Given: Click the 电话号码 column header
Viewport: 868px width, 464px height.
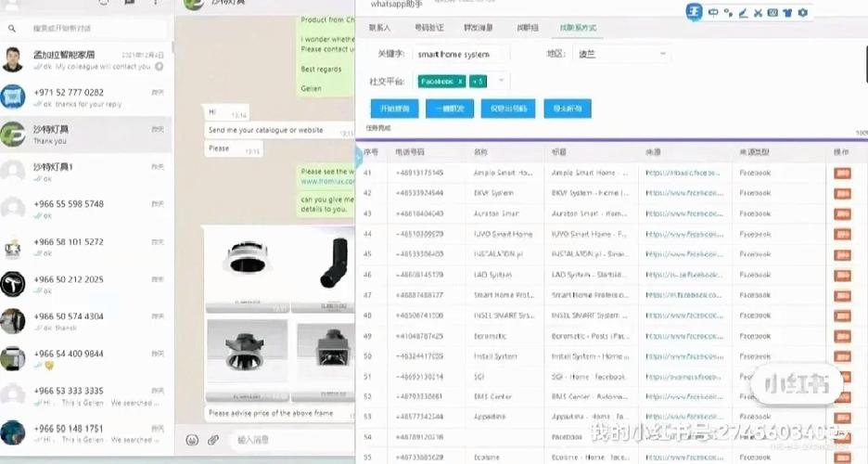Looking at the screenshot, I should (x=410, y=151).
